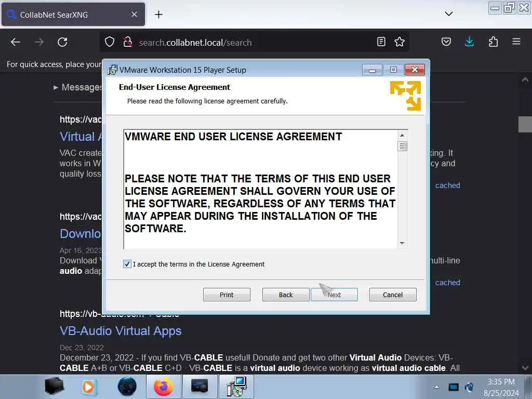The image size is (532, 399).
Task: Go back in Firefox browser
Action: point(16,42)
